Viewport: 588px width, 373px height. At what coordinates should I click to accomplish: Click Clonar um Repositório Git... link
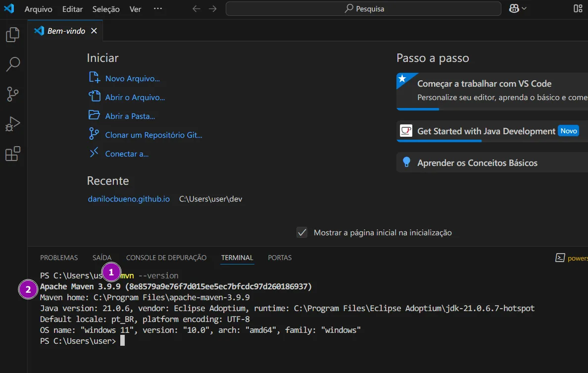coord(153,135)
